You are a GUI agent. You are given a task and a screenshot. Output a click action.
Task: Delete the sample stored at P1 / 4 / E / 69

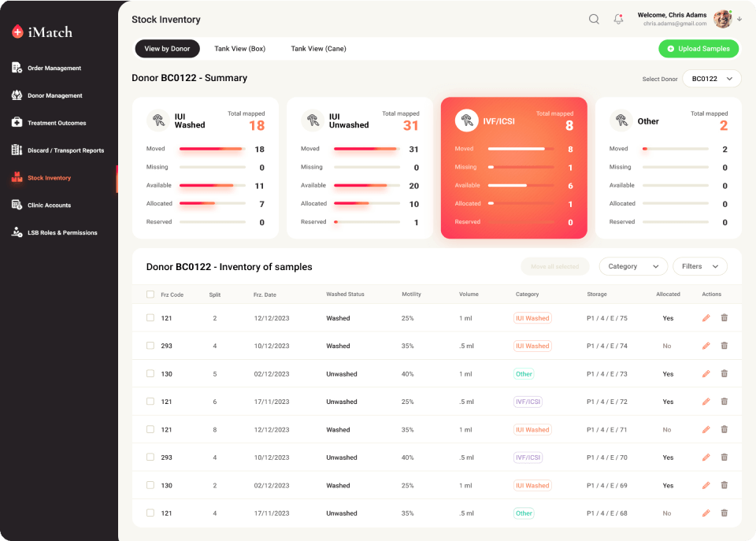(724, 485)
